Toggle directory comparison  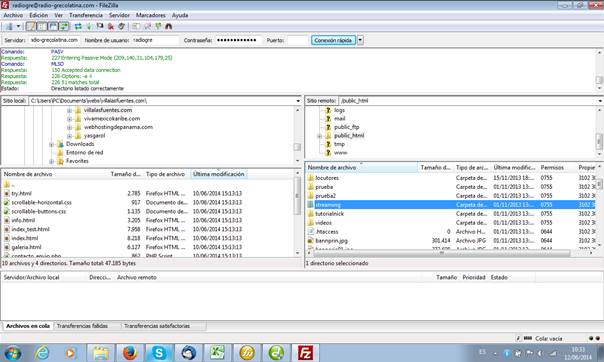pos(147,26)
